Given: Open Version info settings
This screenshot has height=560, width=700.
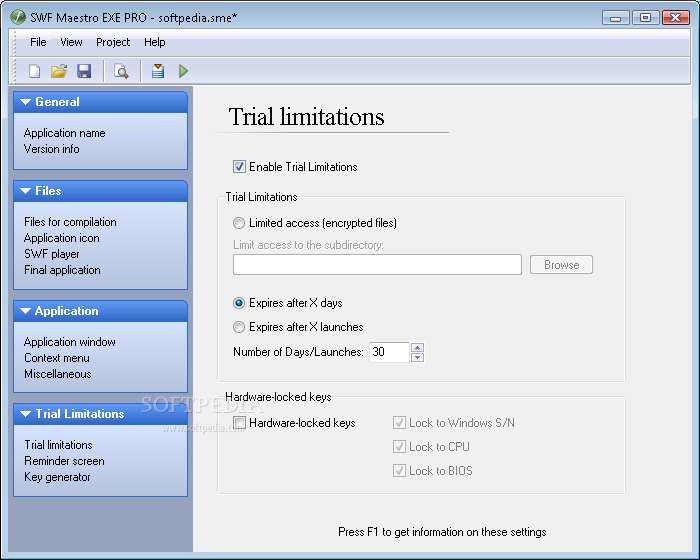Looking at the screenshot, I should pos(52,149).
